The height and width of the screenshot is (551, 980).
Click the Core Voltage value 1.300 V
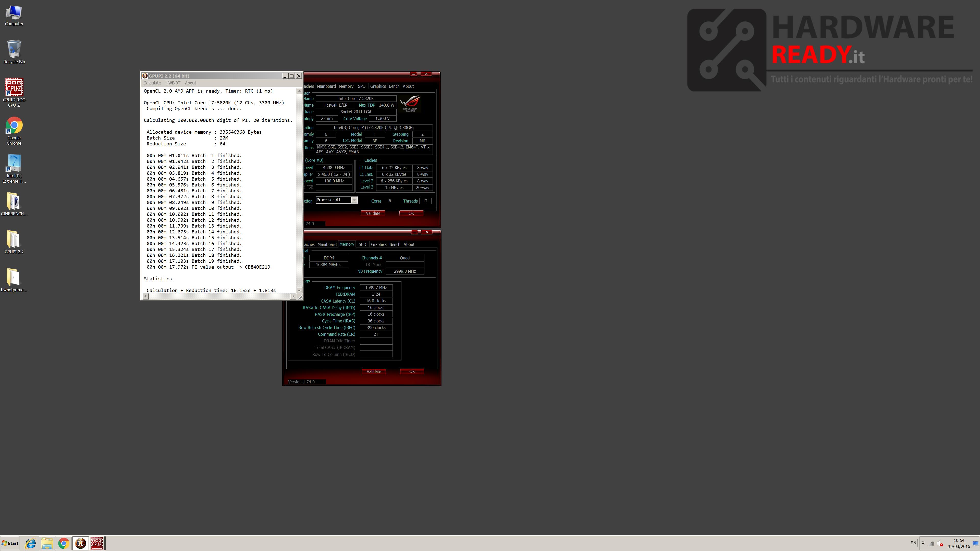pyautogui.click(x=382, y=119)
